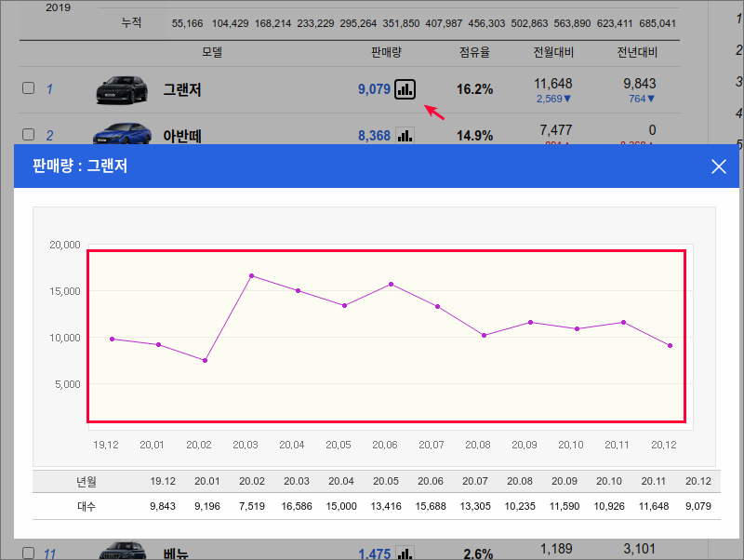The width and height of the screenshot is (744, 560).
Task: Click the 2.6% share for 베뉴
Action: 478,553
